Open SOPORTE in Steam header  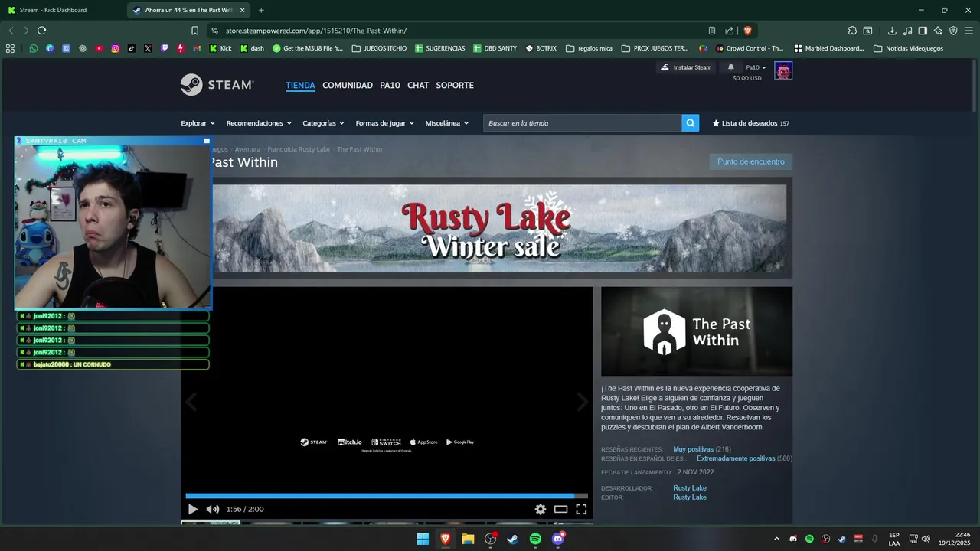pos(455,85)
